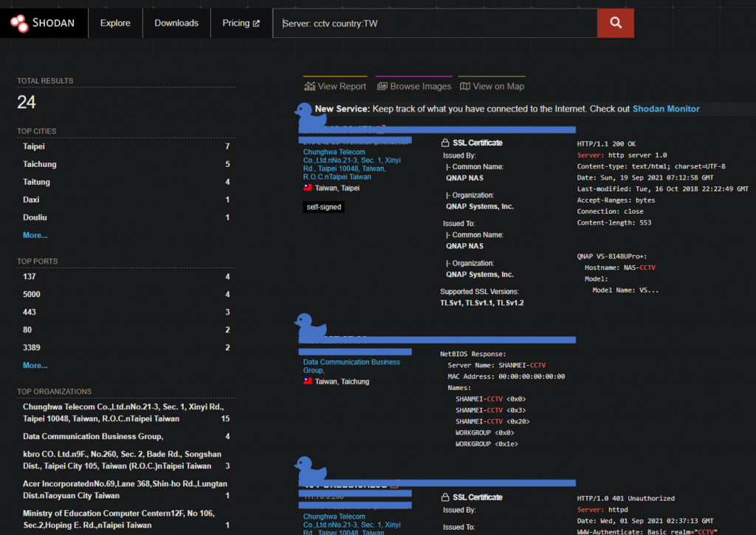
Task: Click Server: http server 1.0 line
Action: 622,155
